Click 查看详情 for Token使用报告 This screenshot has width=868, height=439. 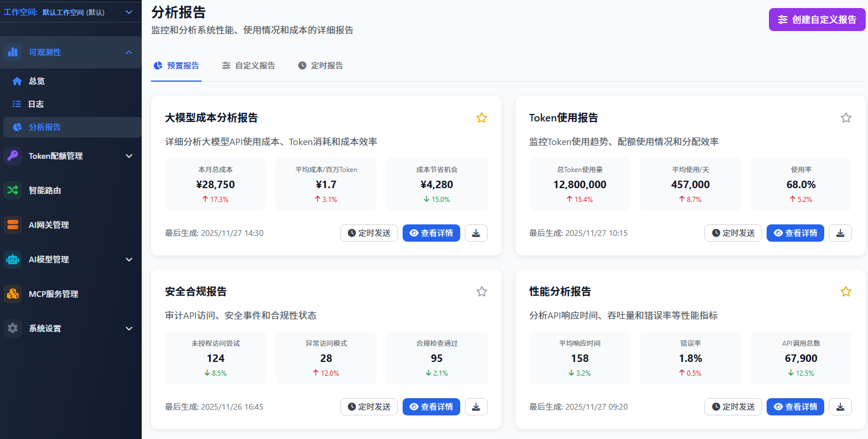tap(795, 233)
